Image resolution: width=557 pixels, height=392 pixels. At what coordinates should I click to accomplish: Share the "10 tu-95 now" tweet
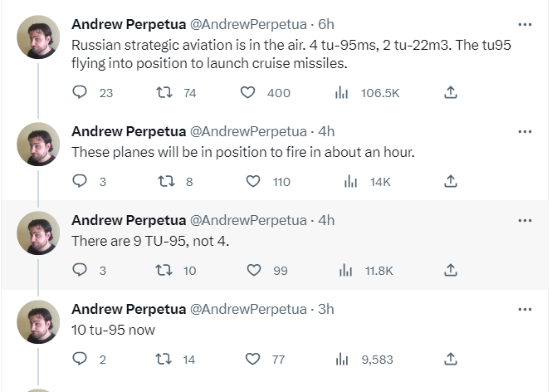(451, 359)
